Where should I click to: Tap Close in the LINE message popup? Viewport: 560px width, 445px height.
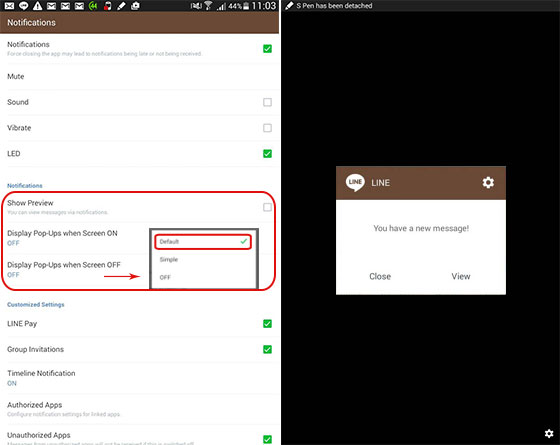(x=380, y=276)
